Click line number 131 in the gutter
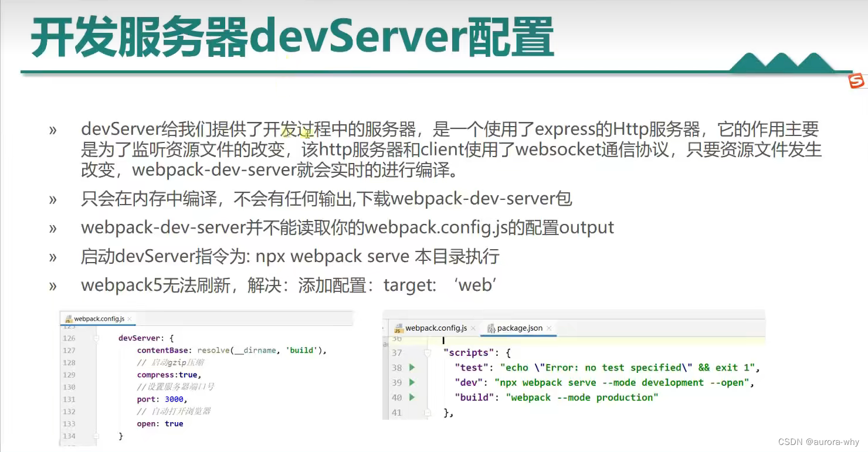 coord(69,399)
